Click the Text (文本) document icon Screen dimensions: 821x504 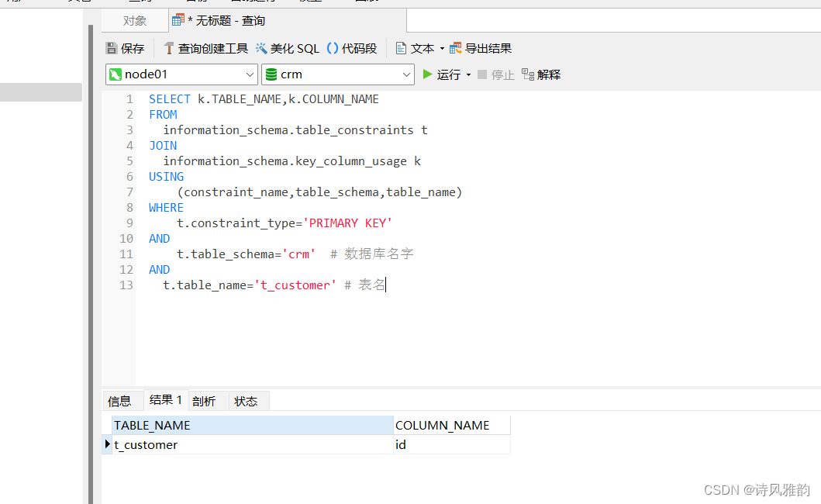401,48
